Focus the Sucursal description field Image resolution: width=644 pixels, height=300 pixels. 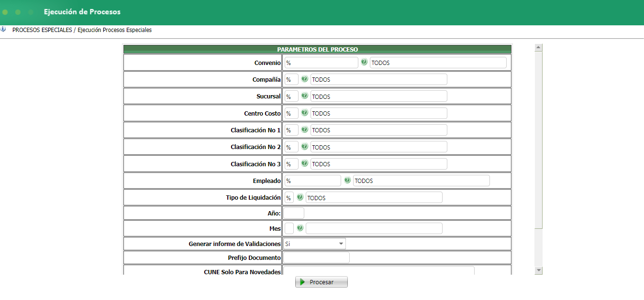[379, 96]
